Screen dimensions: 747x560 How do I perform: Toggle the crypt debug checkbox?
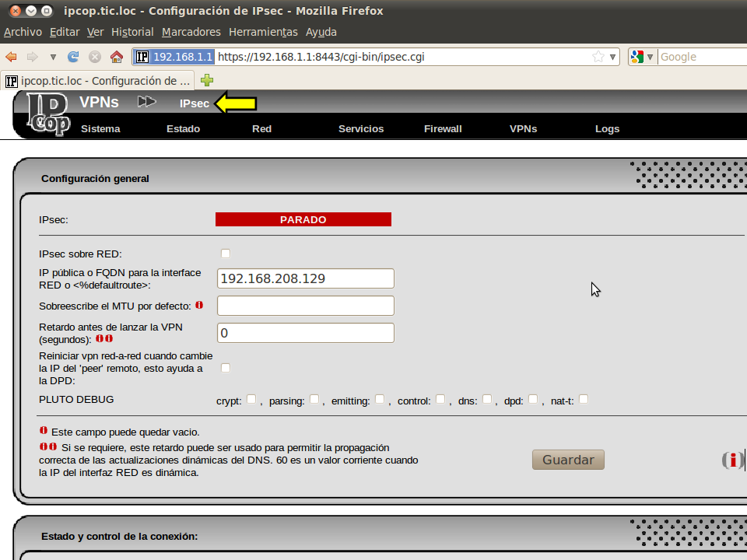click(251, 400)
